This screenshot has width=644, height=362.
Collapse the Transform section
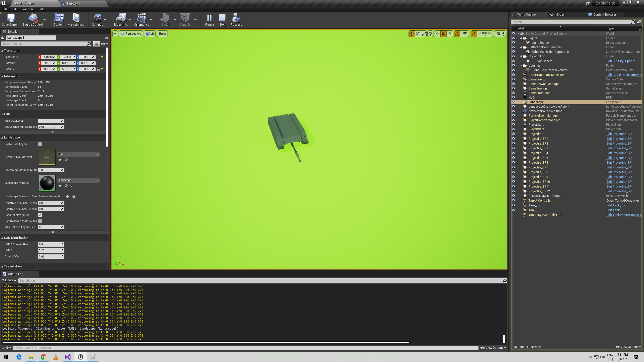click(x=12, y=50)
